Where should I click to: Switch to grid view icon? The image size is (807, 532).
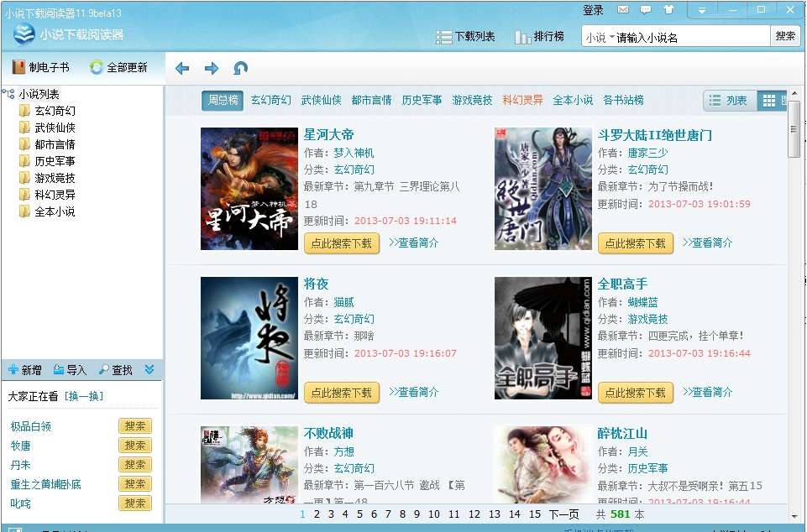769,101
